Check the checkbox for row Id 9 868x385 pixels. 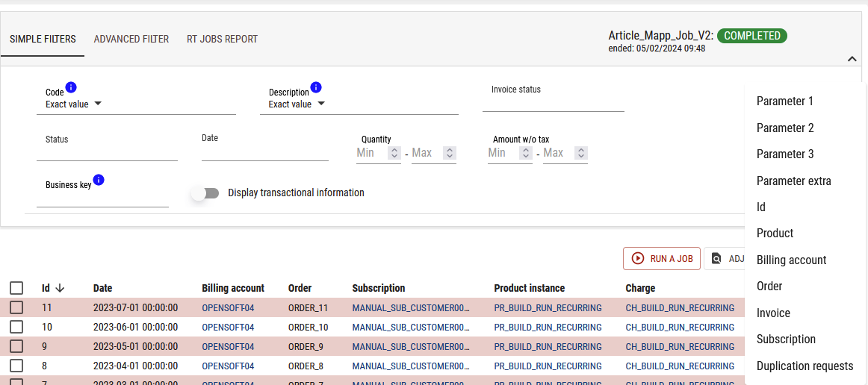[x=16, y=347]
